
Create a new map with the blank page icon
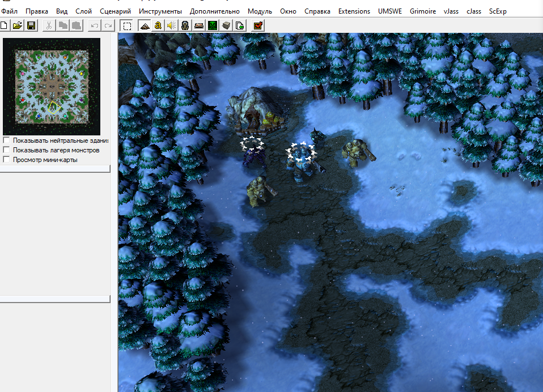point(4,25)
